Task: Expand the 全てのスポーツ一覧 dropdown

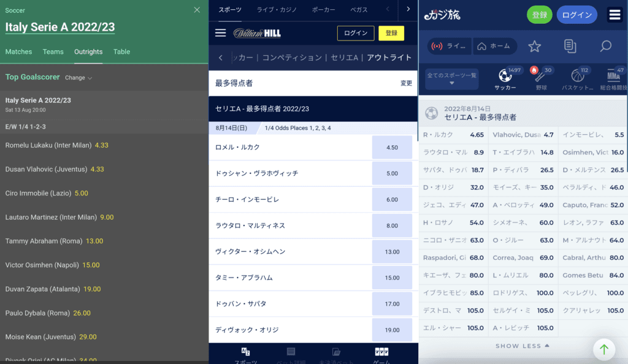Action: point(452,78)
